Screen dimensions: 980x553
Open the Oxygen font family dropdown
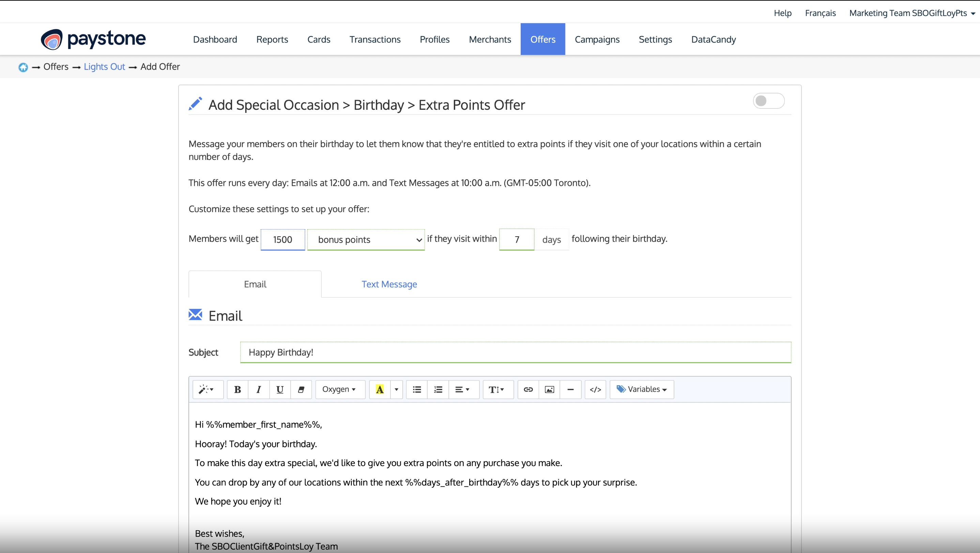[x=340, y=389]
